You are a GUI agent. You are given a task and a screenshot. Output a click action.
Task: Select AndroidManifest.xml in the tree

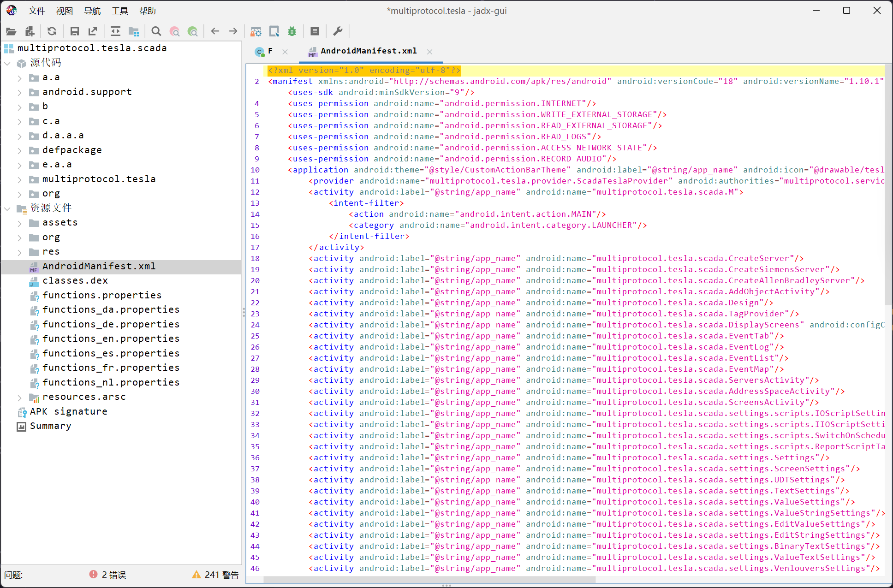[x=99, y=267]
